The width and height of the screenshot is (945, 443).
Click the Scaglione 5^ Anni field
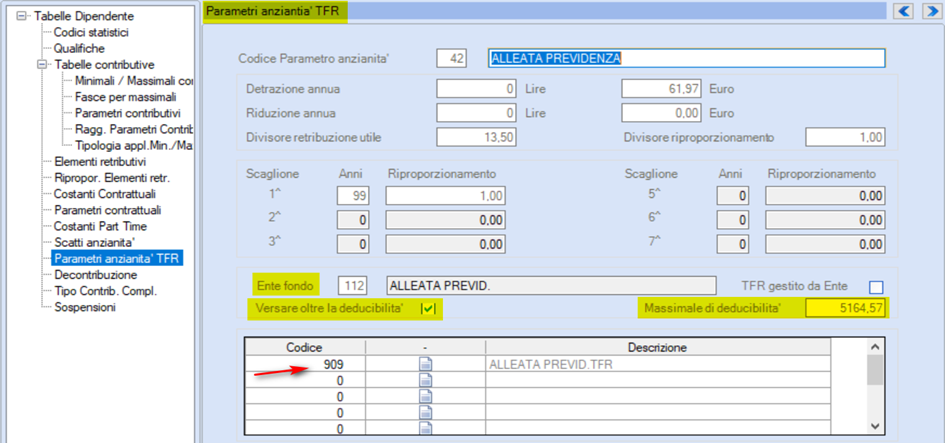(732, 196)
